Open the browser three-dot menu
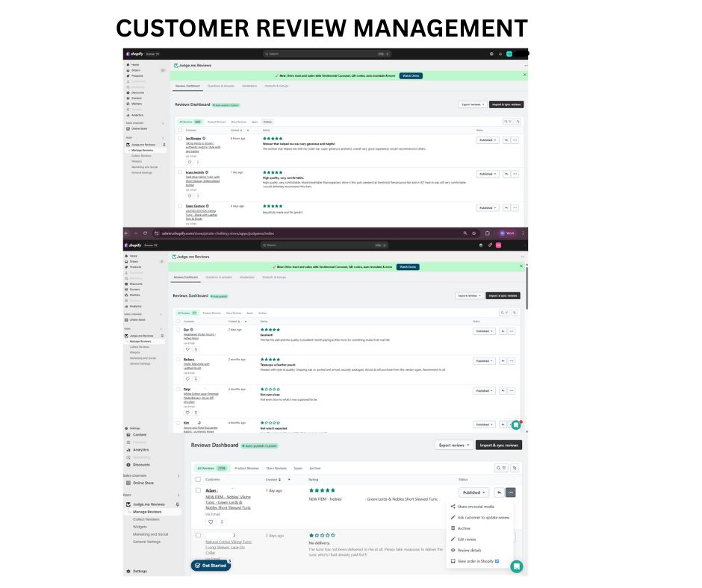 click(523, 233)
